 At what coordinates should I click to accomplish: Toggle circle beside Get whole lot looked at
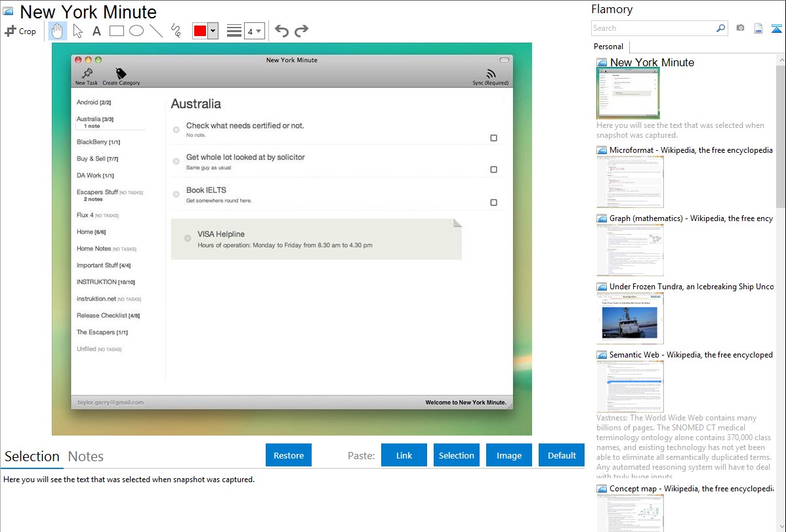tap(176, 161)
